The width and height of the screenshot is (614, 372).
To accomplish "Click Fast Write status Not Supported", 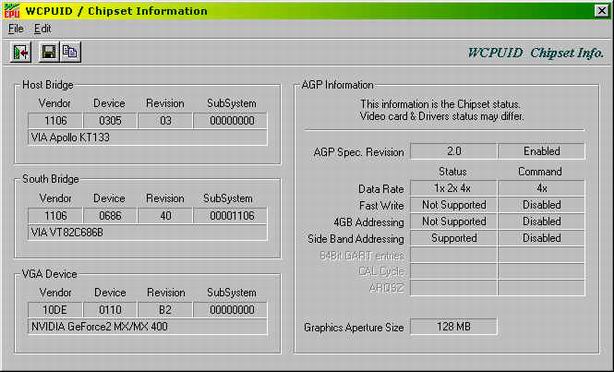I will point(454,205).
